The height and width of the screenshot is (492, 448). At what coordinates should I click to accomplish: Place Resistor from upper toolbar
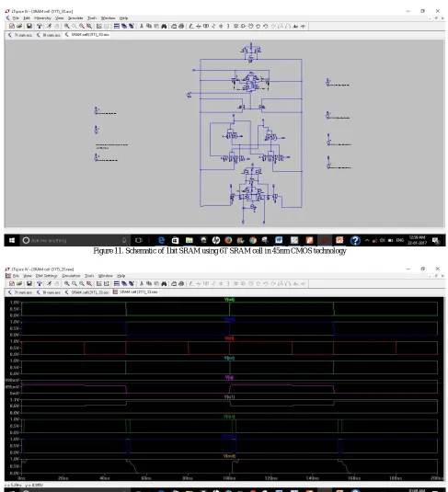(x=213, y=26)
